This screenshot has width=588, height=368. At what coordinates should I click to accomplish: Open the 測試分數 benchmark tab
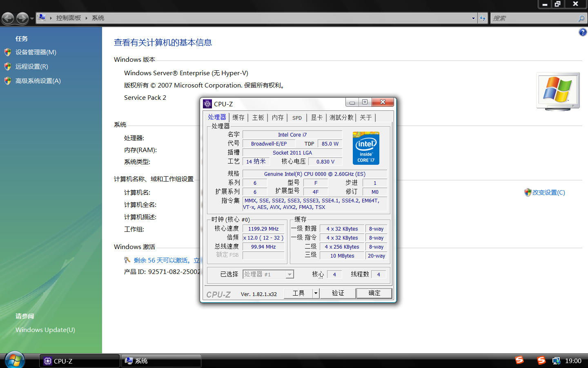341,118
